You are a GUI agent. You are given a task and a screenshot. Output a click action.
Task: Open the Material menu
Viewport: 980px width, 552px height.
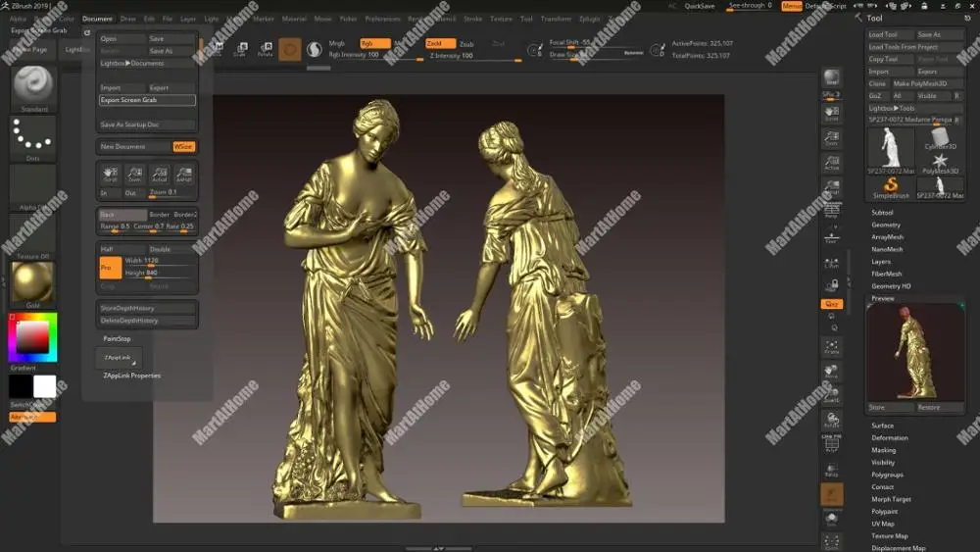(294, 19)
